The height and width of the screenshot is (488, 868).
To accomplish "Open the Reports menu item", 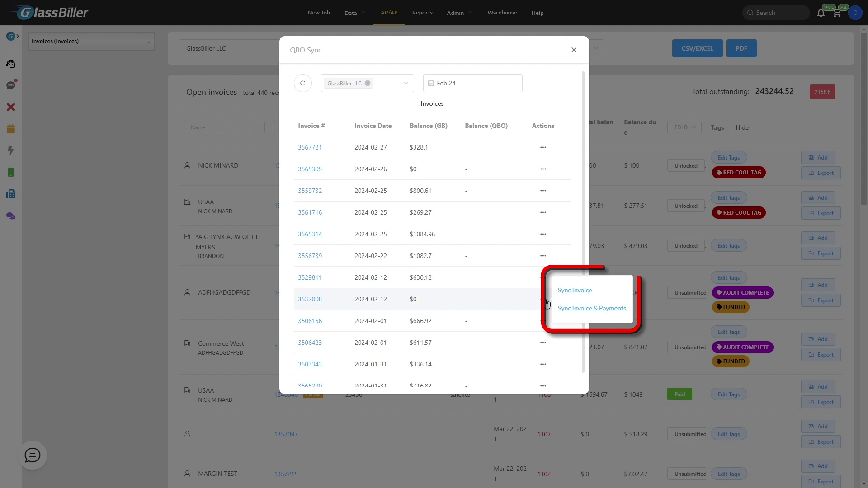I will [422, 13].
